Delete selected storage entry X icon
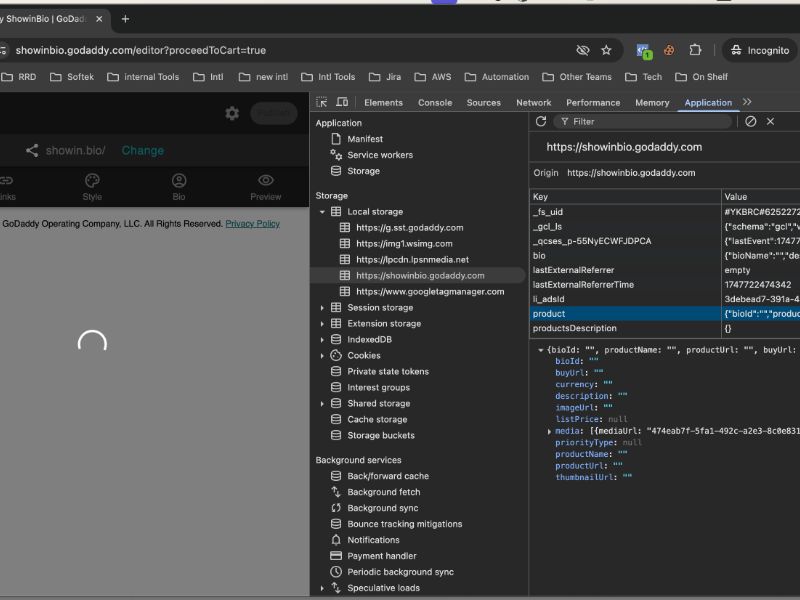This screenshot has width=800, height=600. (x=770, y=121)
